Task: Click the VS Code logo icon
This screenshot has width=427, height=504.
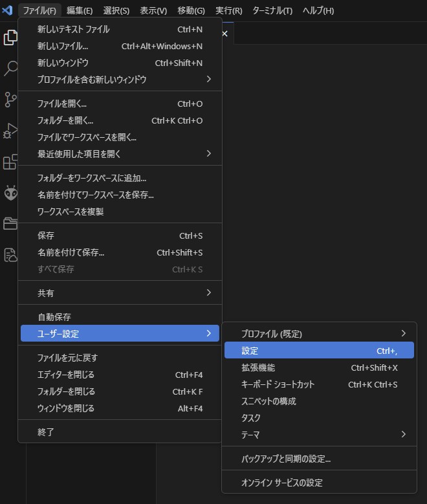Action: (7, 10)
